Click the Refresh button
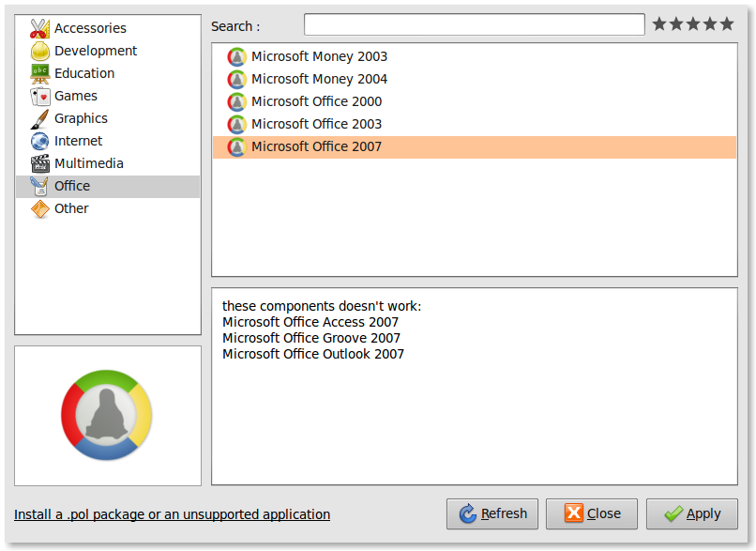This screenshot has width=756, height=551. pos(491,513)
